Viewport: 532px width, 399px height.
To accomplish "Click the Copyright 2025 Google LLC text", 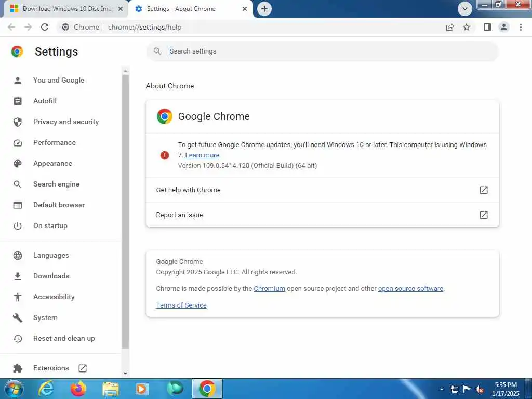I will click(x=227, y=272).
